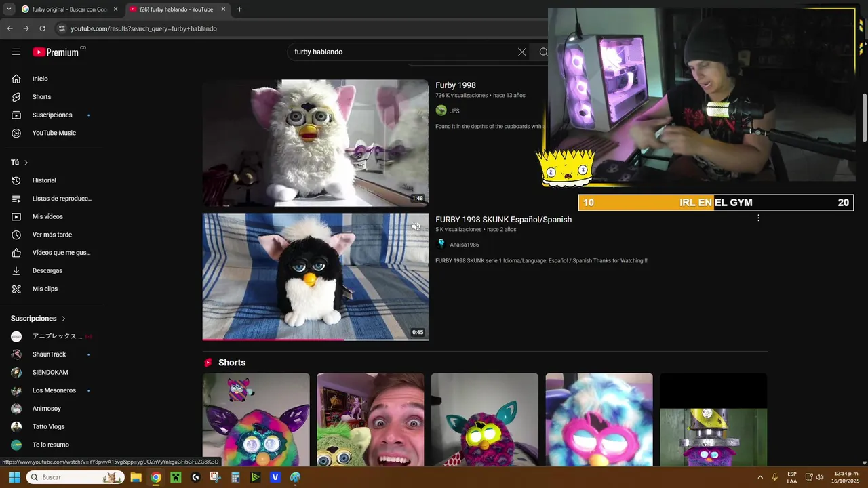Open the more options menu for FURBY 1998 SKUNK
Image resolution: width=868 pixels, height=488 pixels.
(758, 218)
